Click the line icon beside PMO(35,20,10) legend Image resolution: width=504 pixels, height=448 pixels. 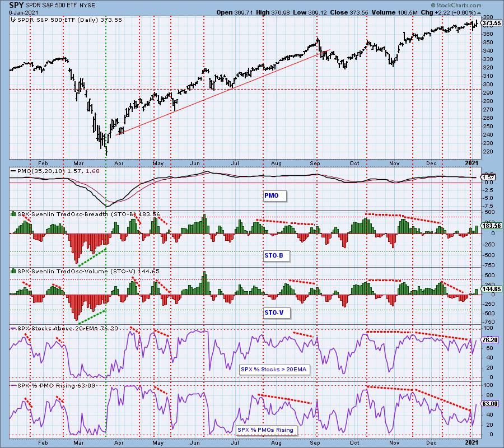13,171
